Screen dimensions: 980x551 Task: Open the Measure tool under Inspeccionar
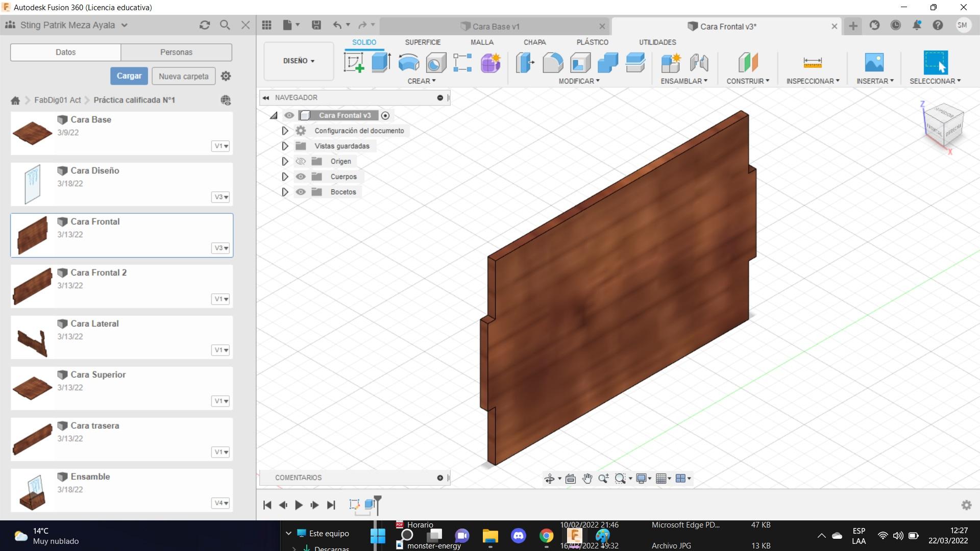(812, 63)
